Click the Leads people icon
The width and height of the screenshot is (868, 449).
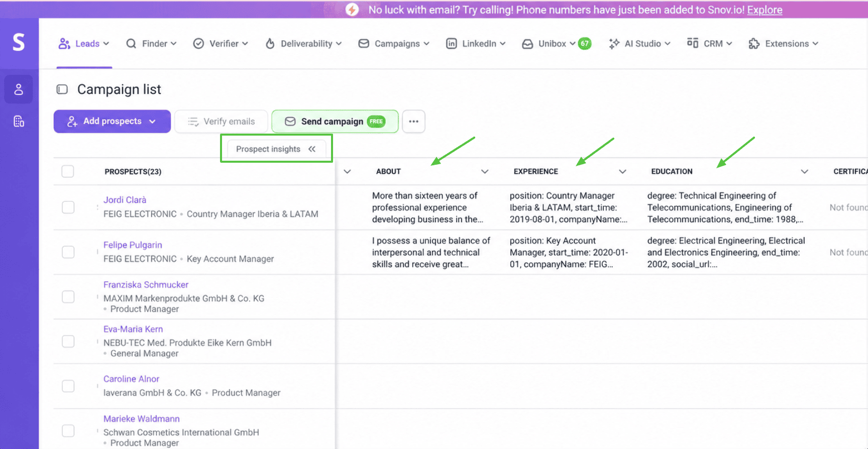click(x=64, y=44)
